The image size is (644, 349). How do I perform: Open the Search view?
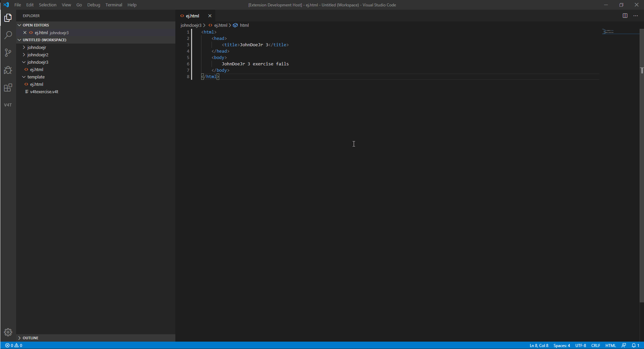point(8,35)
